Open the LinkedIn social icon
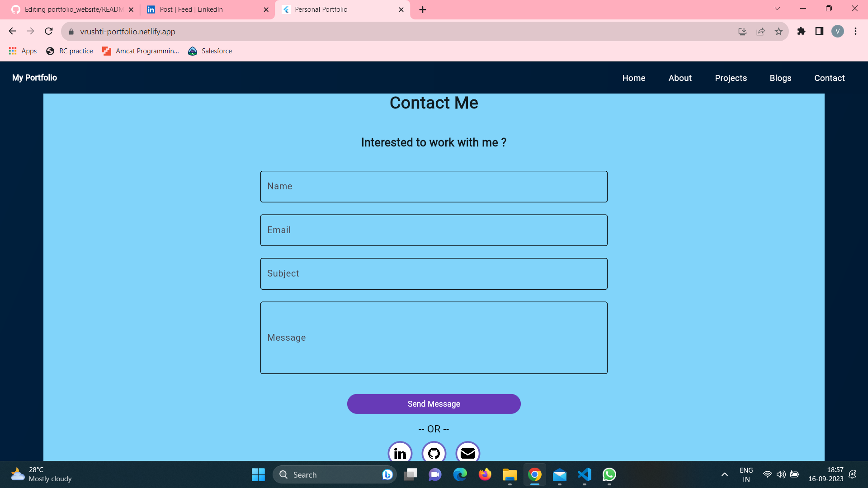 (x=400, y=453)
